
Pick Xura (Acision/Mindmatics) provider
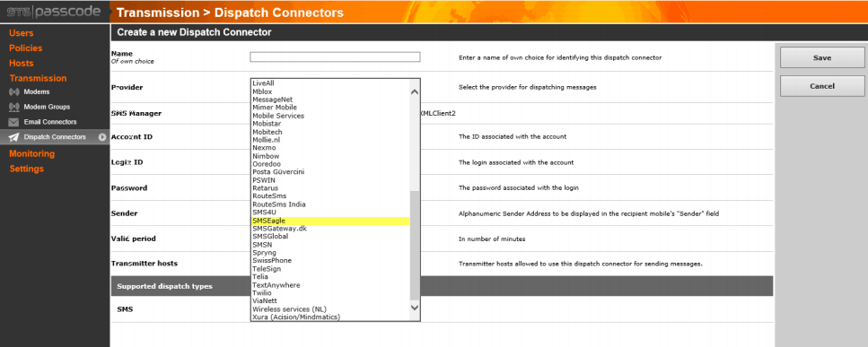(295, 317)
